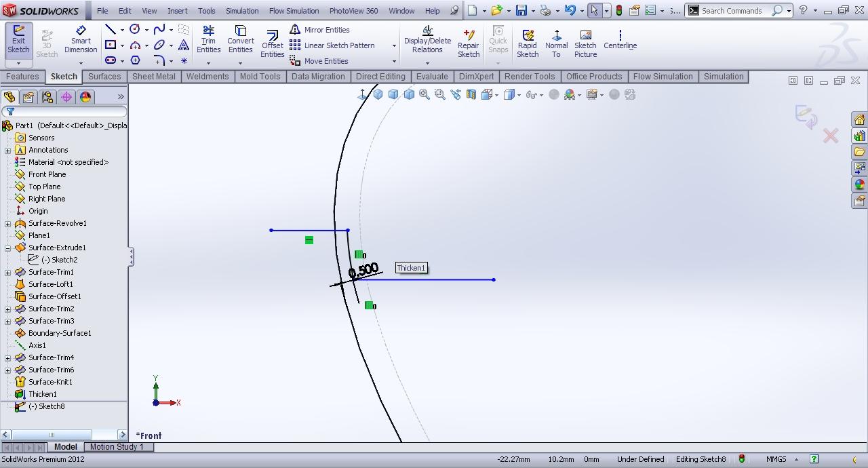Viewport: 868px width, 468px height.
Task: Open the Line tool dropdown arrow
Action: 122,30
